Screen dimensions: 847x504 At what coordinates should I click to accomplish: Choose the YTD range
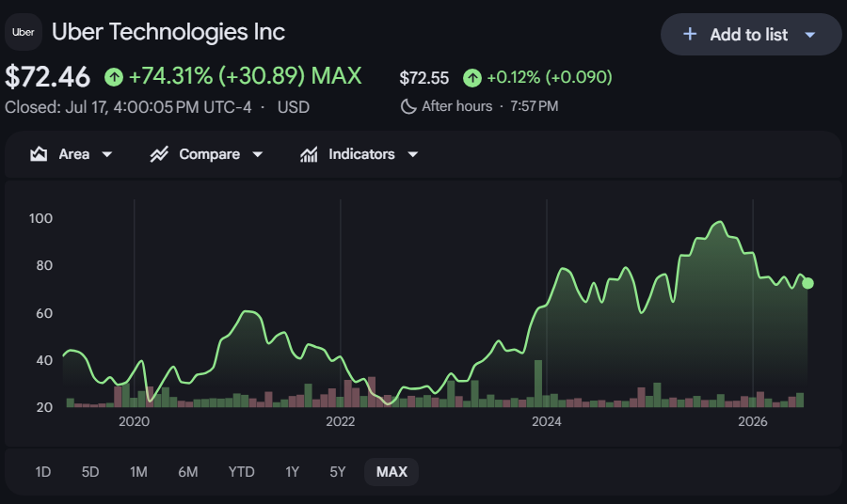pos(241,472)
